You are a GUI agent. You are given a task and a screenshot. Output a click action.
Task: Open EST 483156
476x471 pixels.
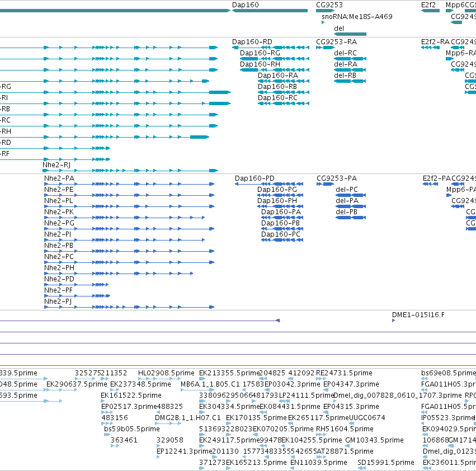[x=115, y=418]
